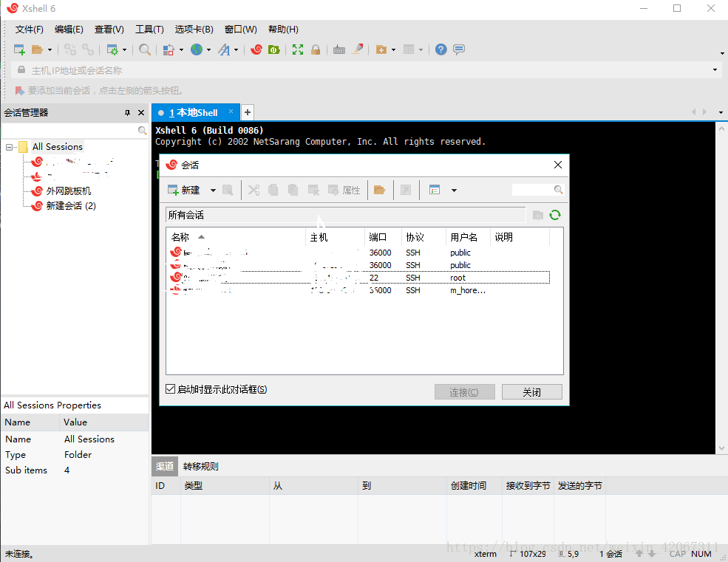Screen dimensions: 728x562
Task: Pin the session manager panel
Action: (127, 113)
